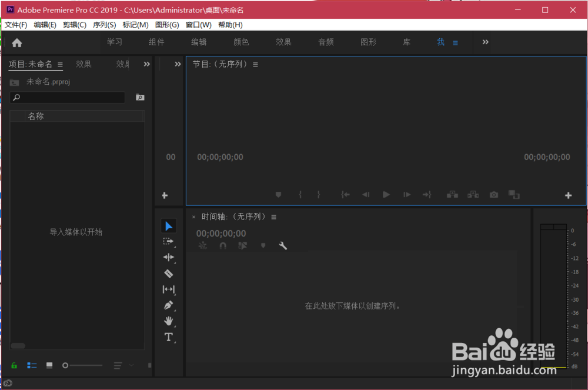Screen dimensions: 588x390
Task: Select the Ripple Edit tool
Action: [x=168, y=257]
